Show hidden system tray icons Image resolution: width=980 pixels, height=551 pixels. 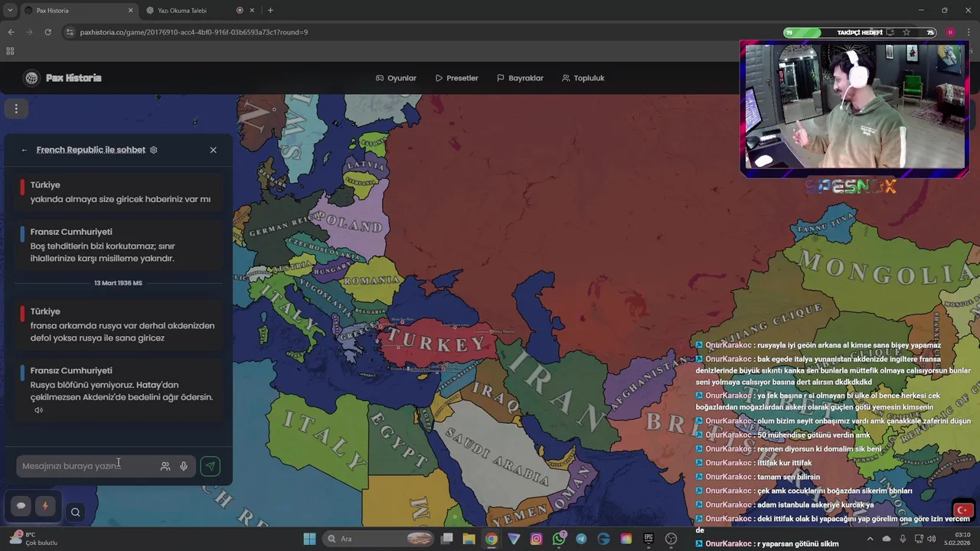870,539
